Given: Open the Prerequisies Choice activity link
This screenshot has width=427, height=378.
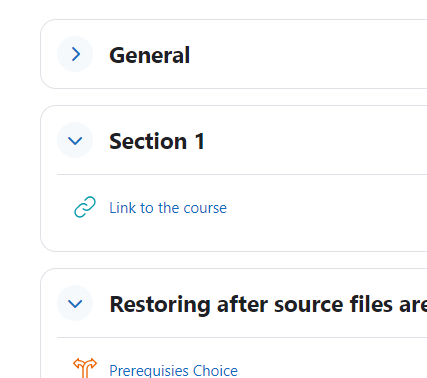Looking at the screenshot, I should 173,371.
